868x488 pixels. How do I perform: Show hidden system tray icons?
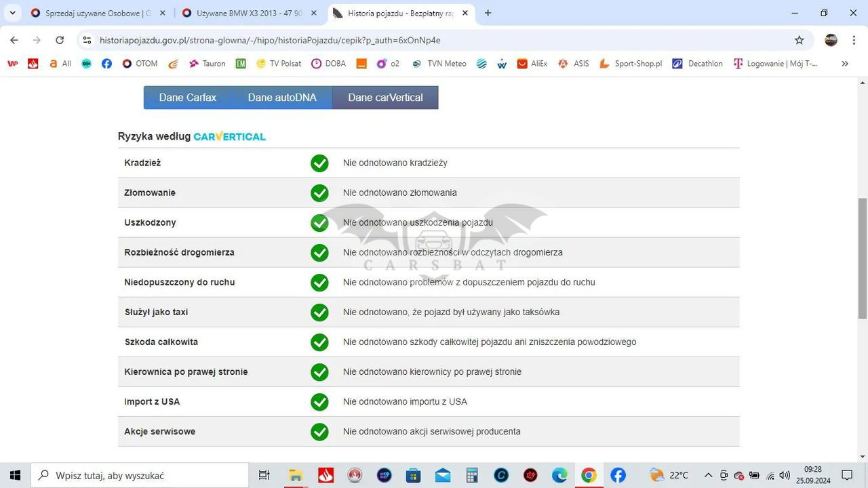pyautogui.click(x=708, y=475)
